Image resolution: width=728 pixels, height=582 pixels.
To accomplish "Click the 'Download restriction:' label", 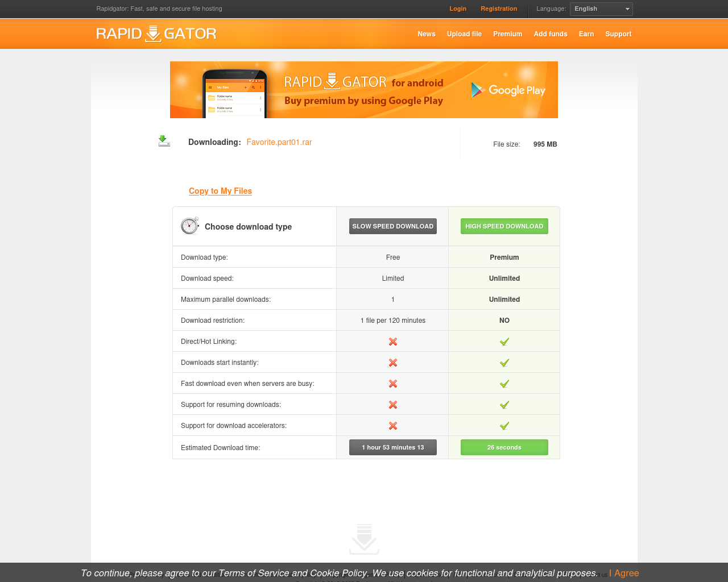I will [213, 321].
